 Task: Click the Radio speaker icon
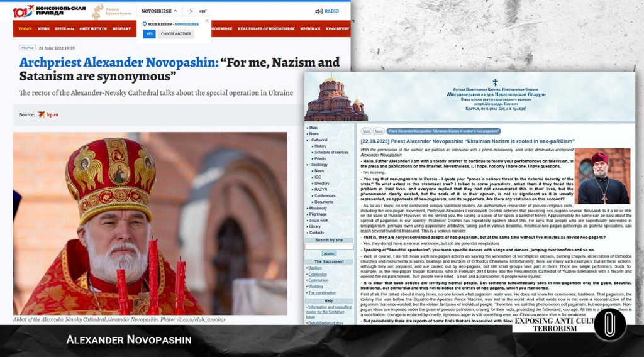click(318, 11)
